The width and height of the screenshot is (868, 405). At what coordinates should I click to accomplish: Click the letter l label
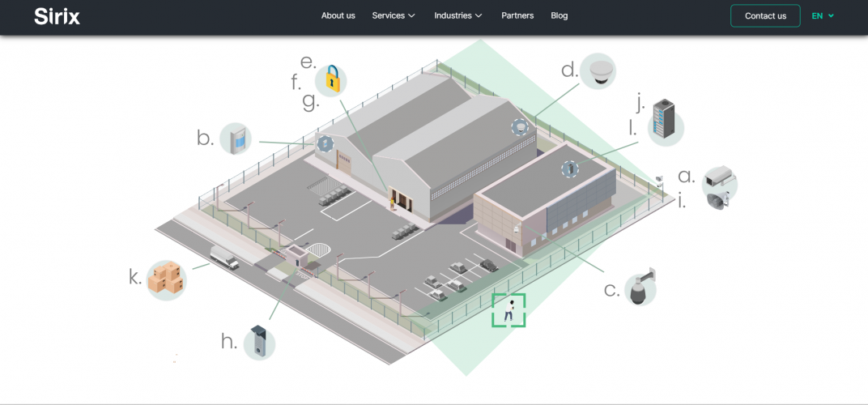point(632,129)
